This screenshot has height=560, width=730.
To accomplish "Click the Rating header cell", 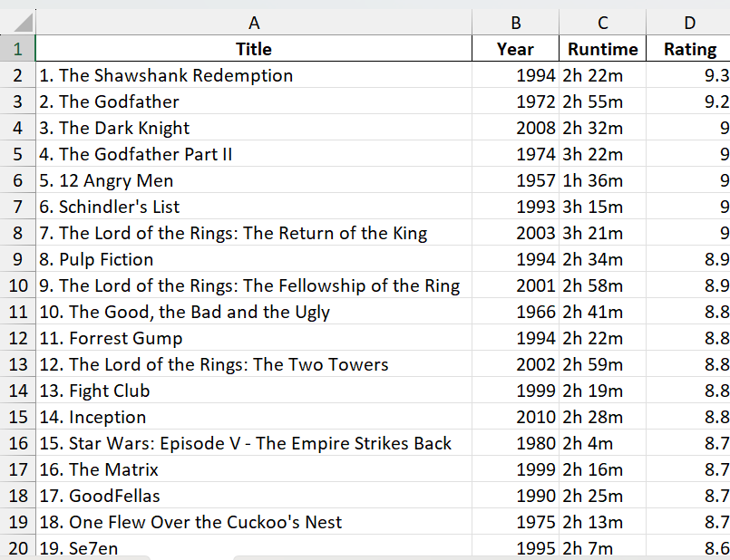I will (690, 49).
